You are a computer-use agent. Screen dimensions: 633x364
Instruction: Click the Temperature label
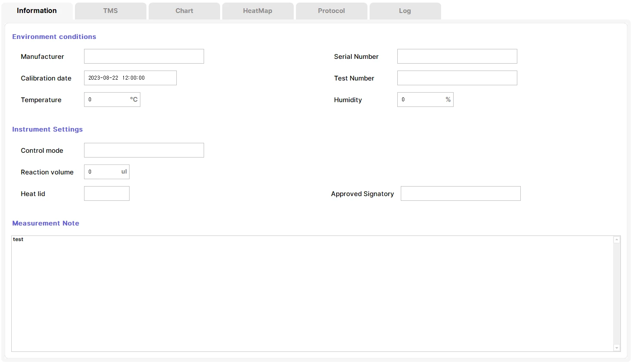click(x=41, y=100)
